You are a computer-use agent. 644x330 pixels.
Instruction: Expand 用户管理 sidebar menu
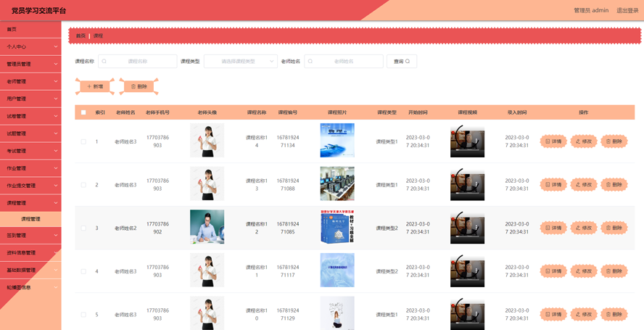pyautogui.click(x=30, y=99)
